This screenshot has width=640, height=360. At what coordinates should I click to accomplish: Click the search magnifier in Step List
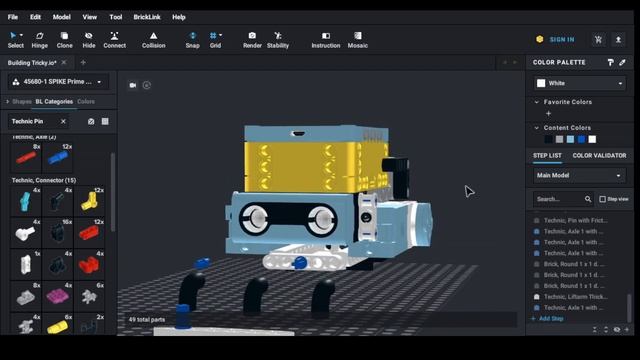(588, 199)
